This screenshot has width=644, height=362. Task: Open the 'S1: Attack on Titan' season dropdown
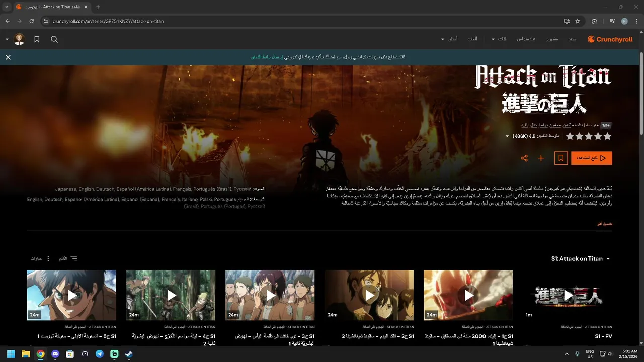click(x=581, y=259)
